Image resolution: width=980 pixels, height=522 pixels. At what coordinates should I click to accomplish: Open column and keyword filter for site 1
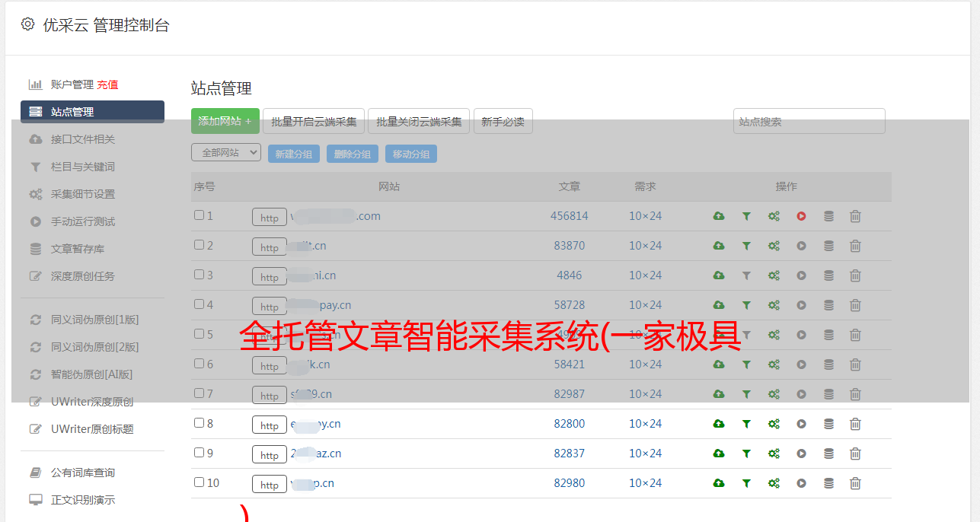[746, 216]
